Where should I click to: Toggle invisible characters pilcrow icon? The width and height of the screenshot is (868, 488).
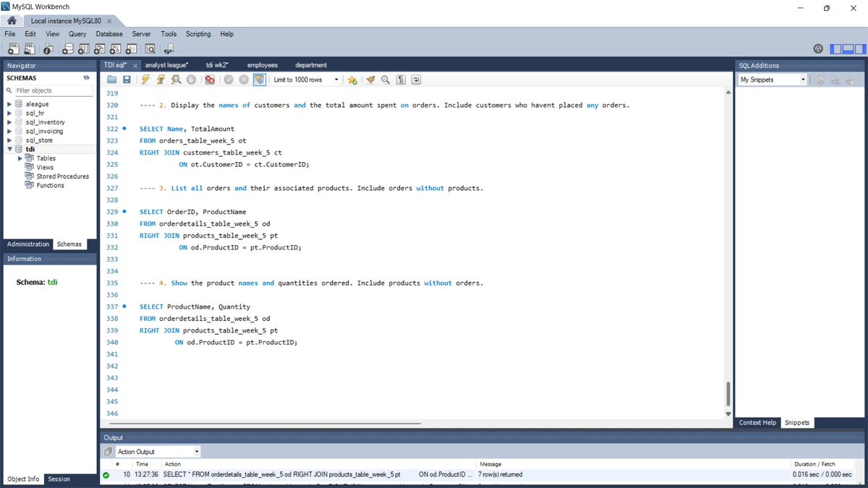point(401,80)
